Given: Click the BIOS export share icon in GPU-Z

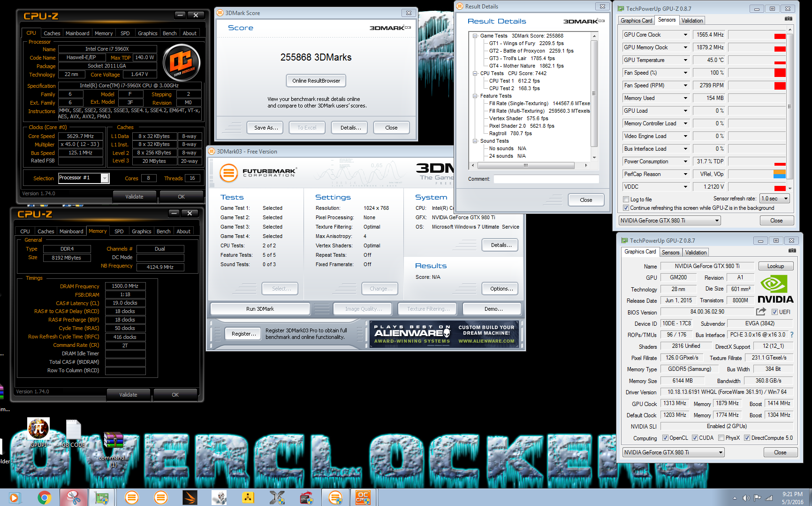Looking at the screenshot, I should tap(761, 312).
